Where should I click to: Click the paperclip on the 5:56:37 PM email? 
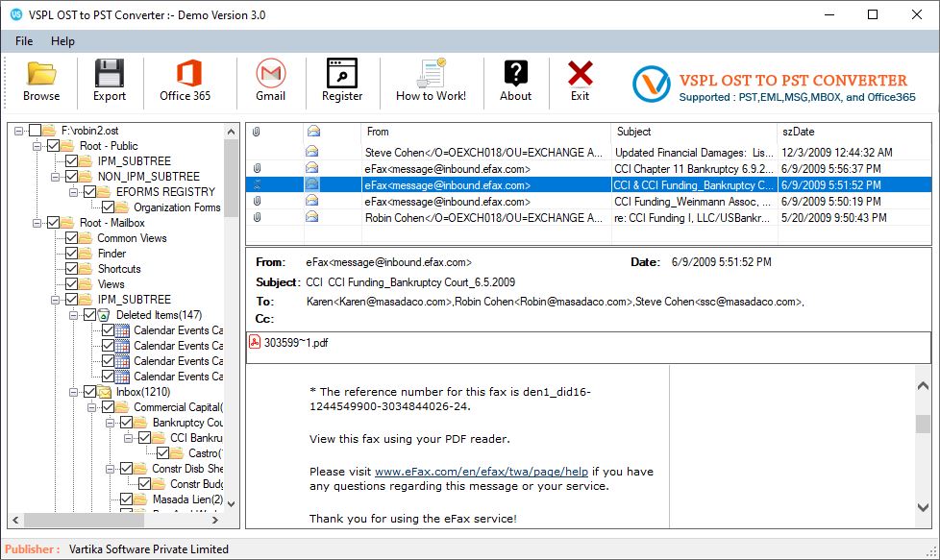257,168
